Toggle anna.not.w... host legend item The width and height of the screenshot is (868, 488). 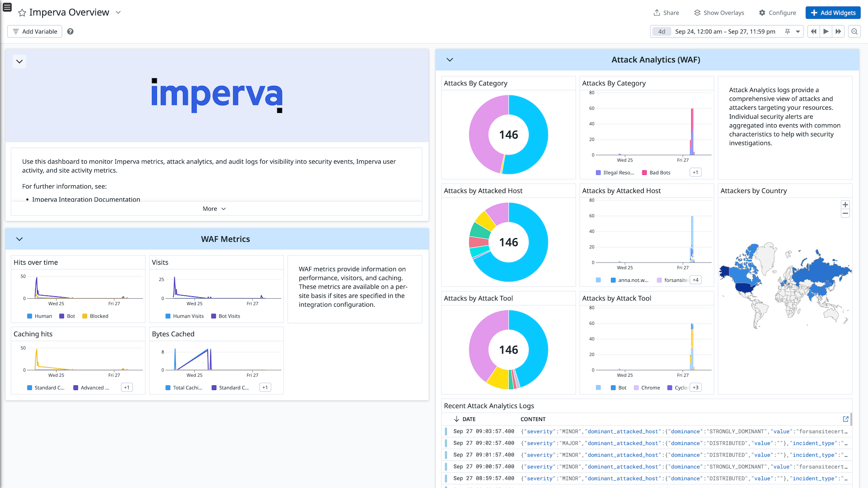[629, 280]
